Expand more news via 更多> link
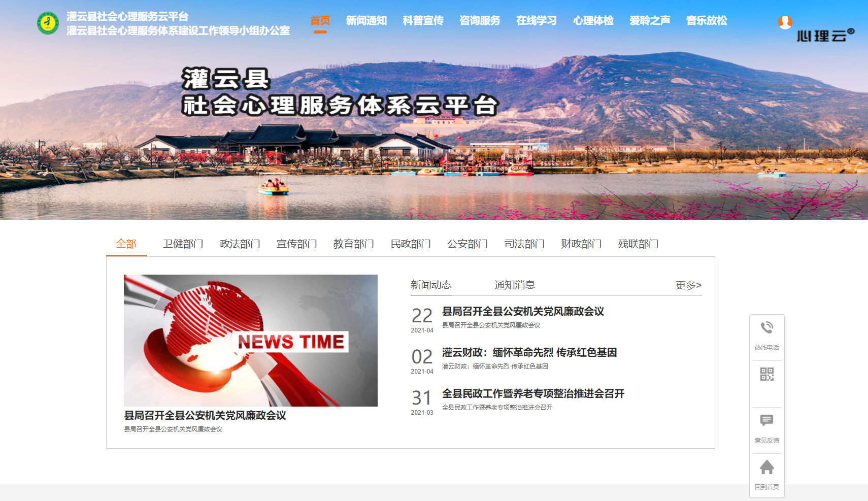Viewport: 868px width, 501px height. coord(688,285)
